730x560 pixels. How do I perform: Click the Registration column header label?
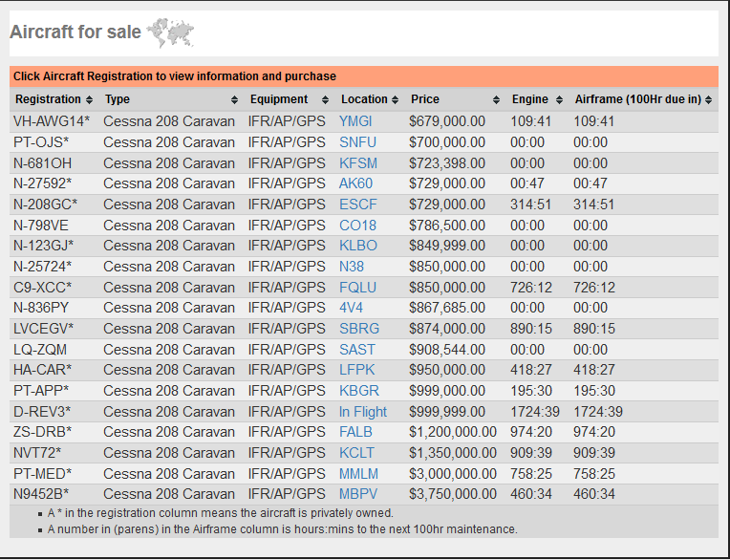click(48, 99)
